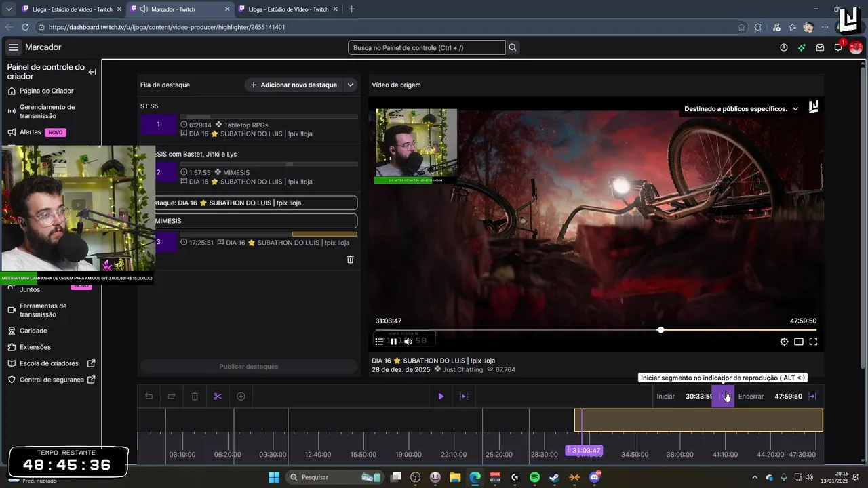Screen dimensions: 868x488
Task: Split segment with the scissors tool
Action: click(218, 396)
